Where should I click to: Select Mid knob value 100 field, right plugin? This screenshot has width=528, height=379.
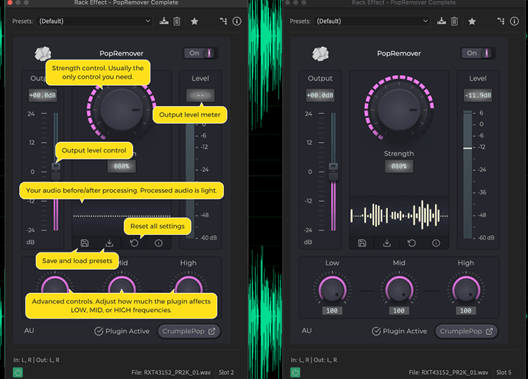tap(399, 311)
